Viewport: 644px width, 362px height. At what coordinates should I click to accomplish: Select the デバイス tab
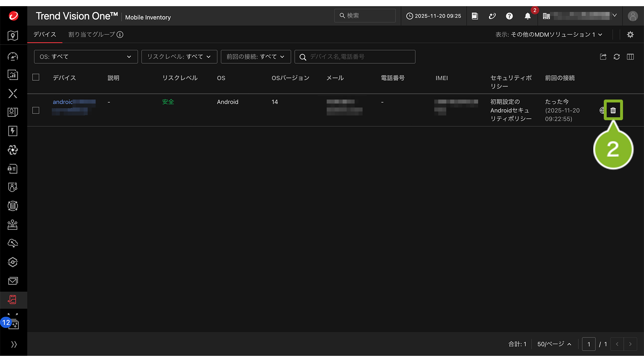click(45, 35)
